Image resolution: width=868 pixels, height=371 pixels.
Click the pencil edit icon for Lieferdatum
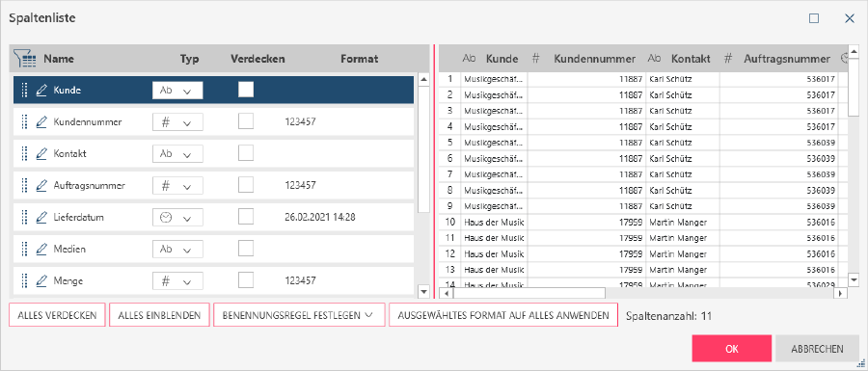(x=41, y=218)
